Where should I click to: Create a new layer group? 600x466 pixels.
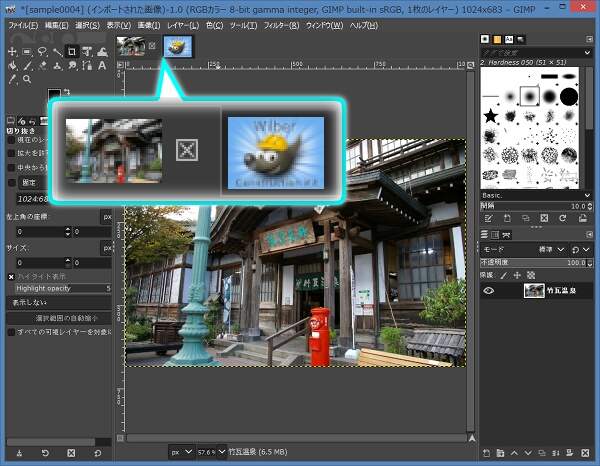(500, 453)
